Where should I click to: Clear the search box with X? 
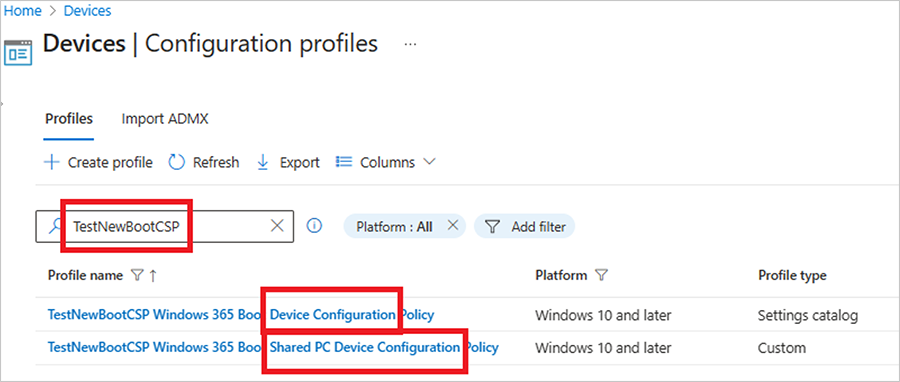click(277, 227)
